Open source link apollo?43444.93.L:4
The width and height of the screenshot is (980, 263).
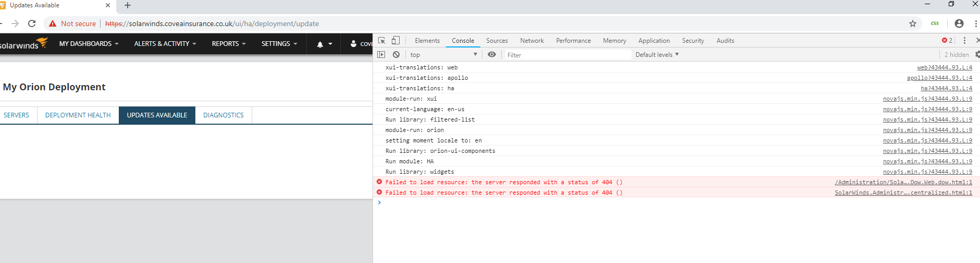pos(939,78)
